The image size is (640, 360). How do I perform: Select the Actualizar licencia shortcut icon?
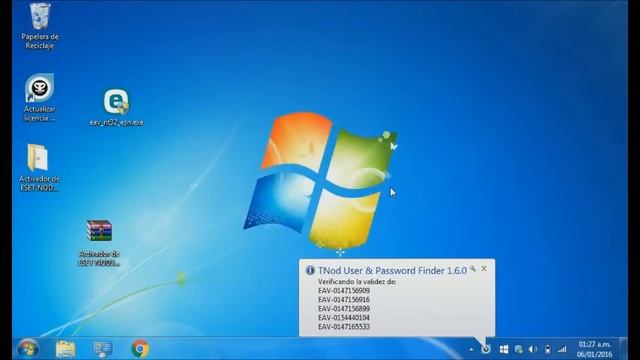[x=40, y=98]
